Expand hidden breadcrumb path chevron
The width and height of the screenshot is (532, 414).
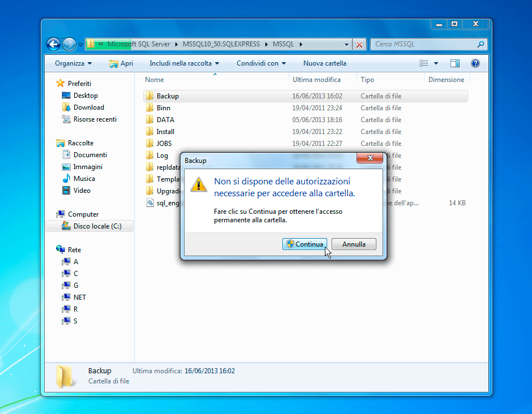[x=101, y=44]
